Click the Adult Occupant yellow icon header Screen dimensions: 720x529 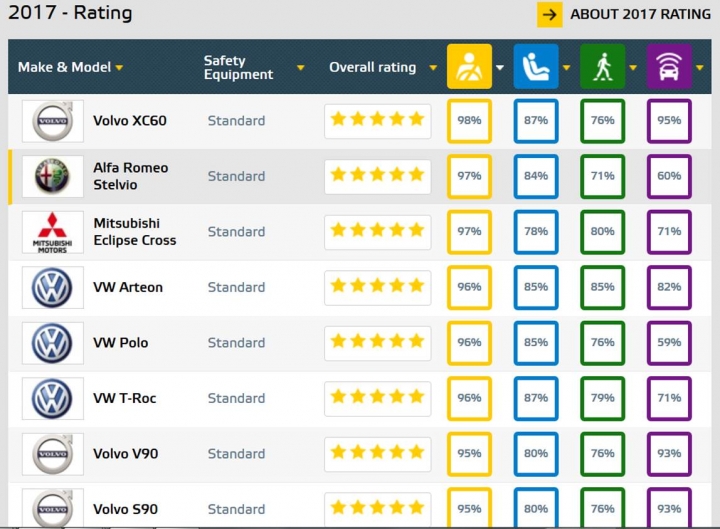[469, 67]
